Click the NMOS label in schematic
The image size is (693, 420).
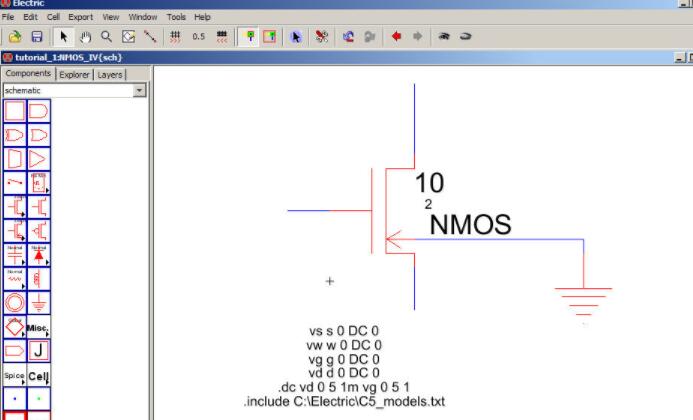[469, 225]
